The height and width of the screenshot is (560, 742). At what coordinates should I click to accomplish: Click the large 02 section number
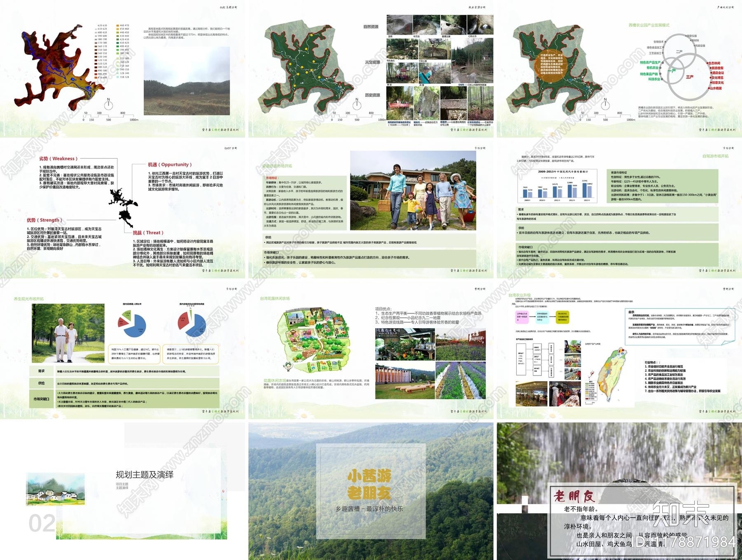42,524
